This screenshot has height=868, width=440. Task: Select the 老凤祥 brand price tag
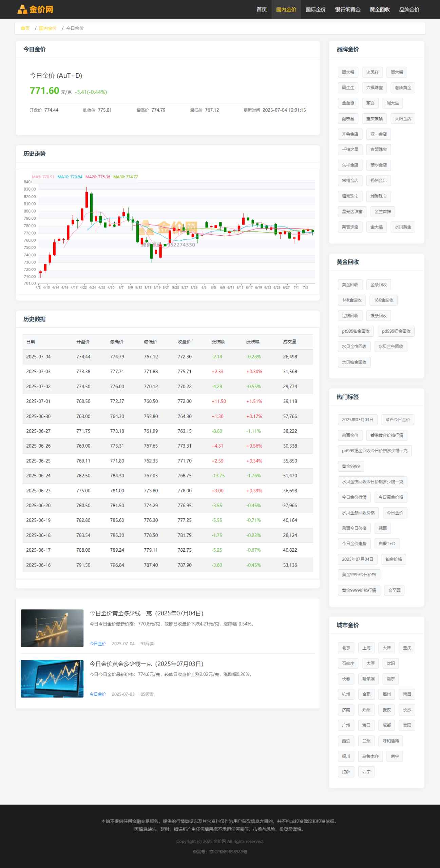point(372,72)
